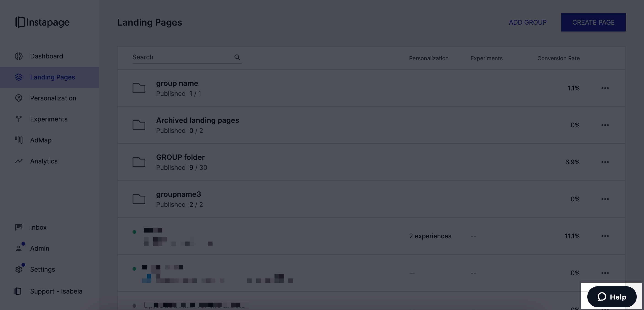The height and width of the screenshot is (310, 644).
Task: Open the groupname3 group
Action: point(178,194)
